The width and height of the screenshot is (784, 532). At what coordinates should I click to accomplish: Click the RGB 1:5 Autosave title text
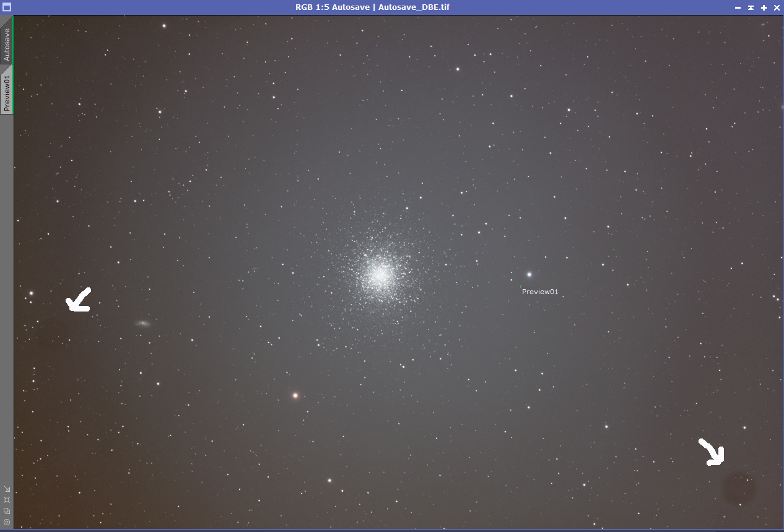[332, 7]
